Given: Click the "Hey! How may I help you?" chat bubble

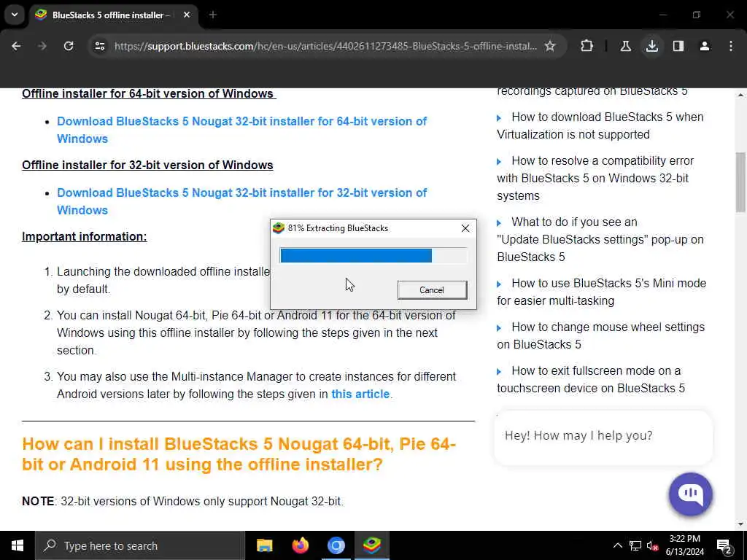Looking at the screenshot, I should tap(603, 437).
